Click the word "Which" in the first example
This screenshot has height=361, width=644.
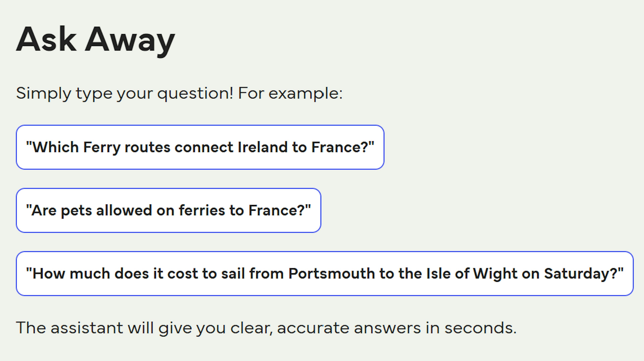56,147
